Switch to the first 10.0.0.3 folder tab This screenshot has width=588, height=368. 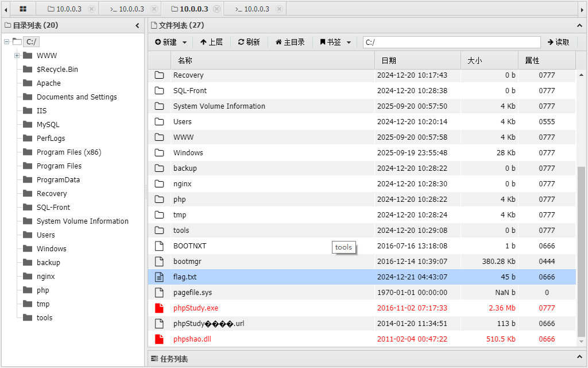pos(64,9)
